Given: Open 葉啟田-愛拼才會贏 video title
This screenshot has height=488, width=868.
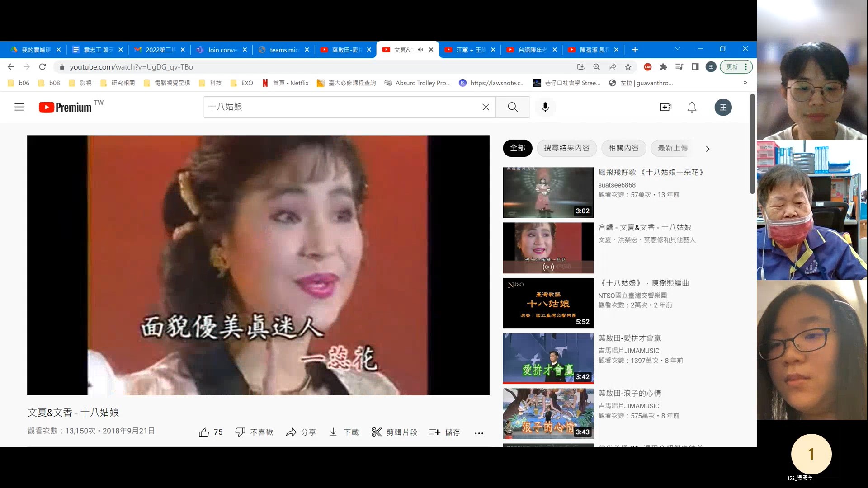Looking at the screenshot, I should [x=629, y=338].
